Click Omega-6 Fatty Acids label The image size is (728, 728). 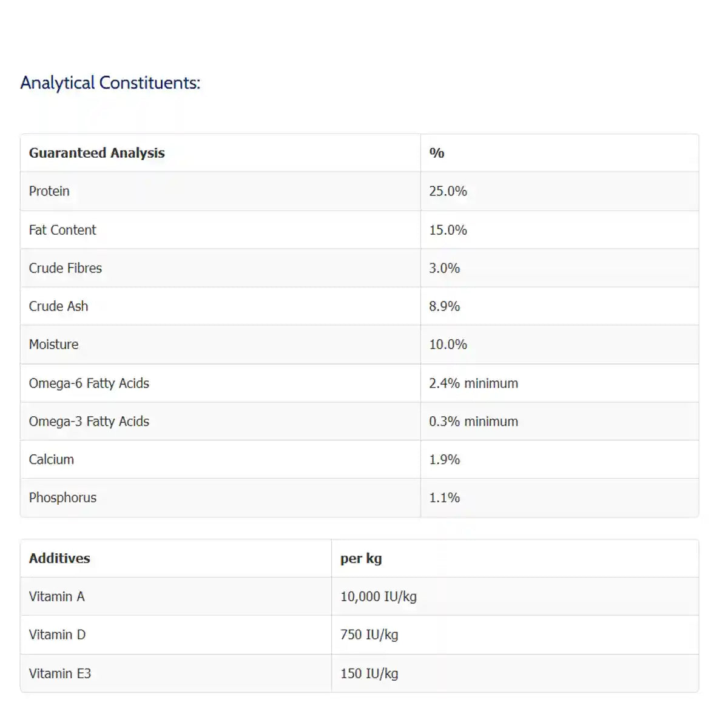pos(89,383)
